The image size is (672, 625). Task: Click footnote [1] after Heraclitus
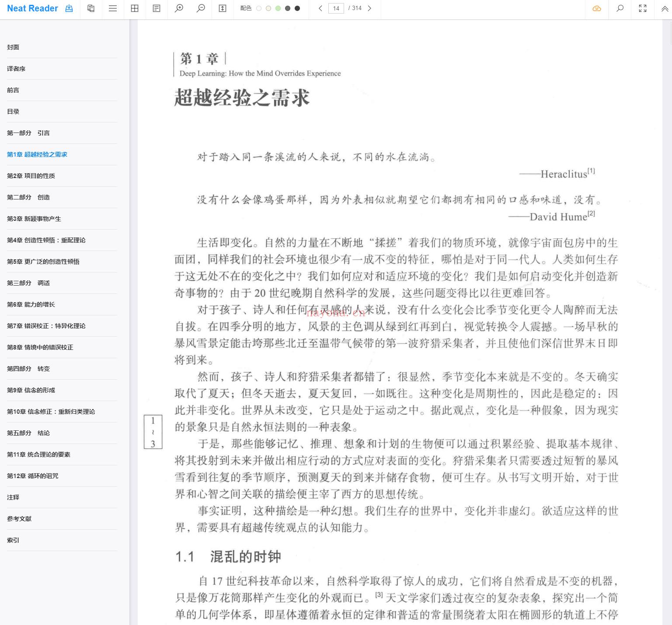tap(591, 171)
